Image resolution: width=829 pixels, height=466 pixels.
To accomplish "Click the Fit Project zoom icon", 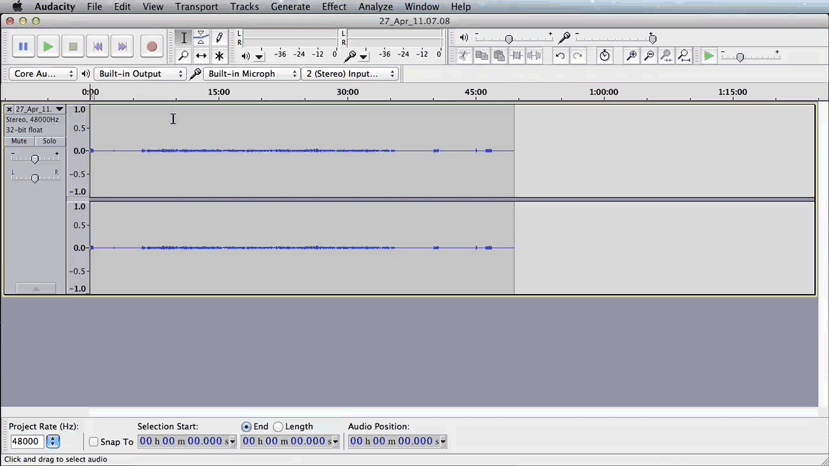I will (x=684, y=56).
